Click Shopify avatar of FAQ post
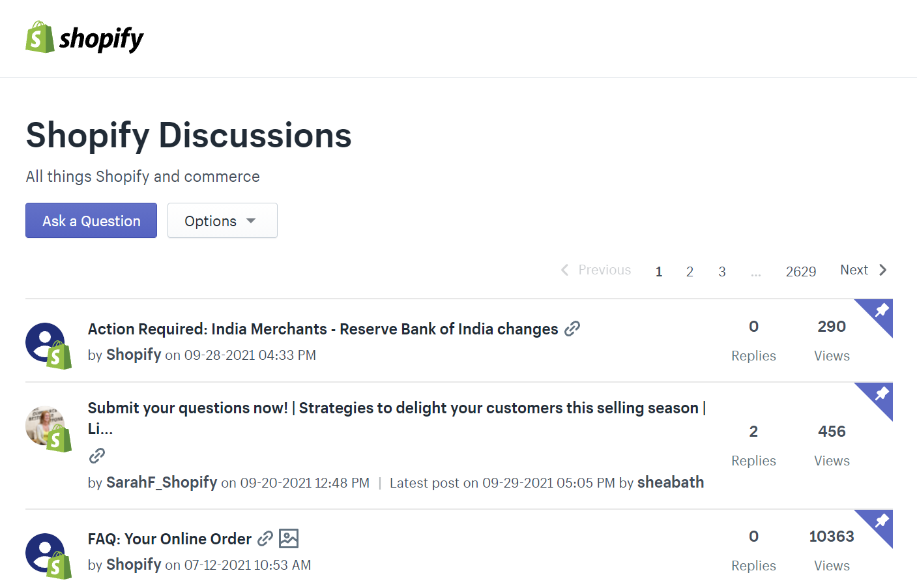This screenshot has height=588, width=917. 48,556
